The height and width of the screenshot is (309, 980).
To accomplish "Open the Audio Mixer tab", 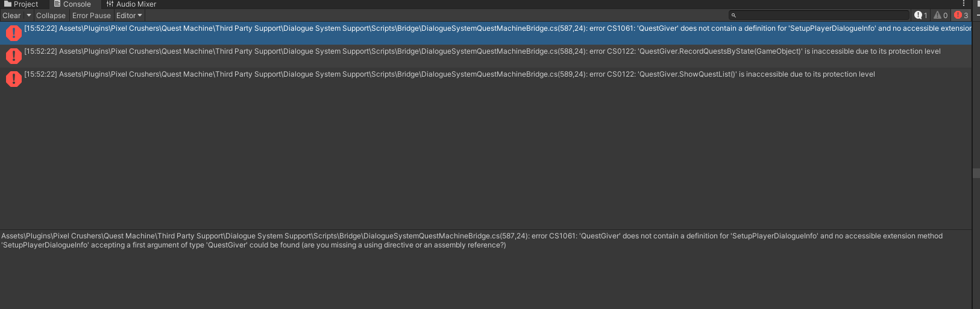I will pos(131,4).
